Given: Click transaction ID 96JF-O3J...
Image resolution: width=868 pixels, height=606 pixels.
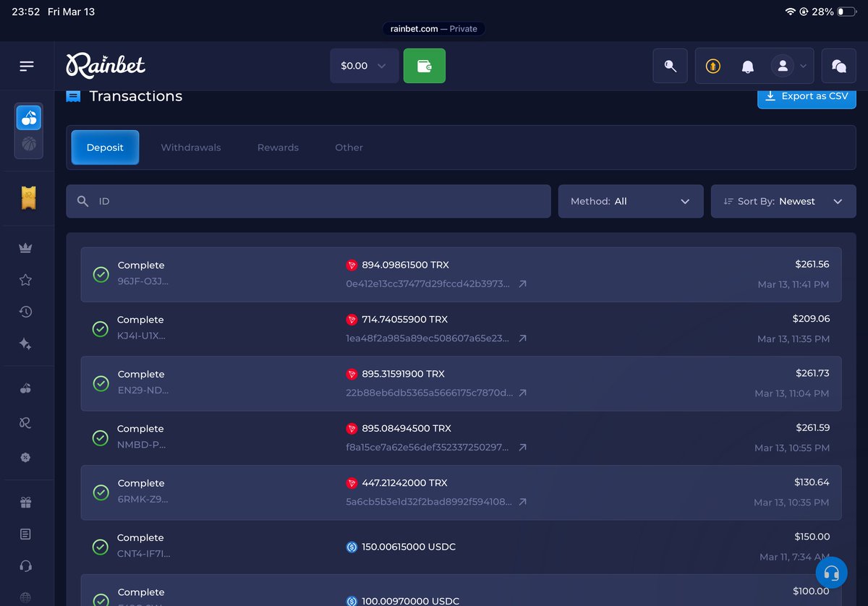Looking at the screenshot, I should (x=143, y=281).
